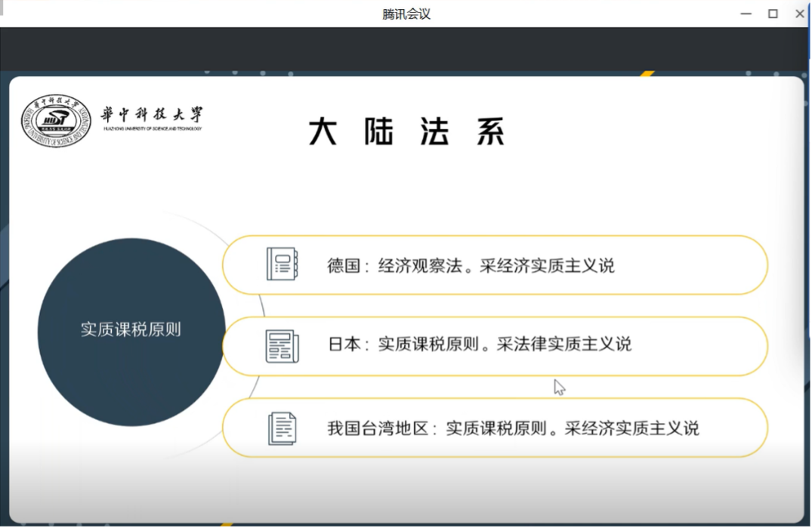Click the newspaper icon beside 日本

pos(282,346)
